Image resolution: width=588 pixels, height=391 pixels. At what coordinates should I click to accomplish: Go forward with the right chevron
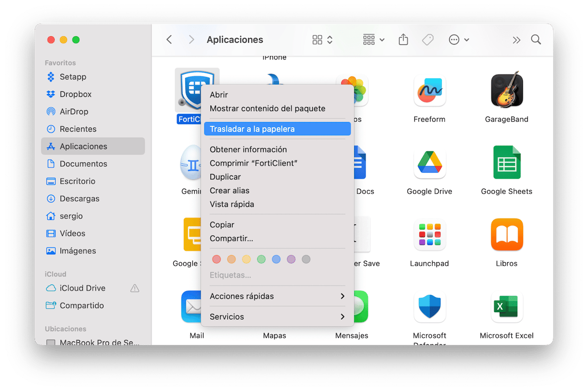191,40
